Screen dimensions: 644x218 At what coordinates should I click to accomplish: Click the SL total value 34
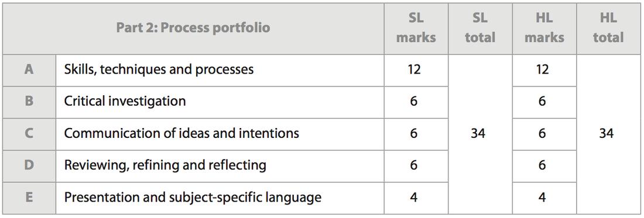coord(478,134)
